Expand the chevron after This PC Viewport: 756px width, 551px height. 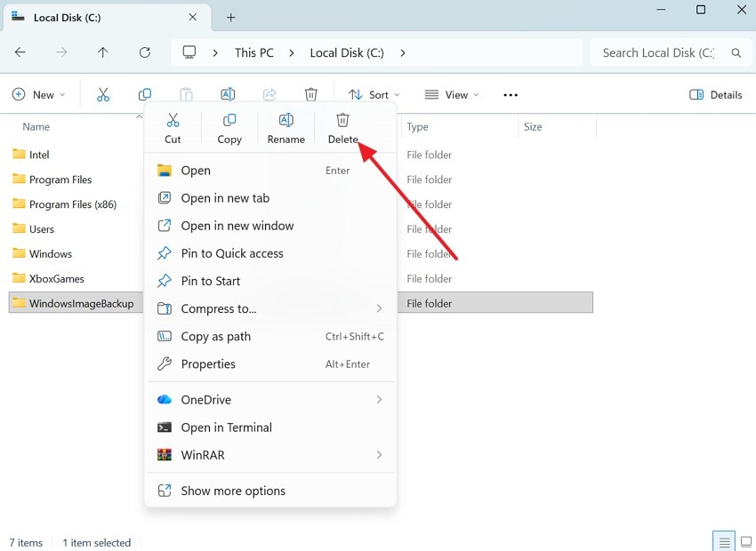(x=291, y=53)
